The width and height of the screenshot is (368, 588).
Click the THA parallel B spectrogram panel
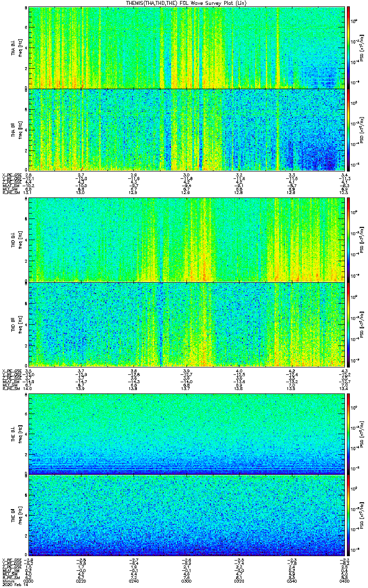(186, 130)
